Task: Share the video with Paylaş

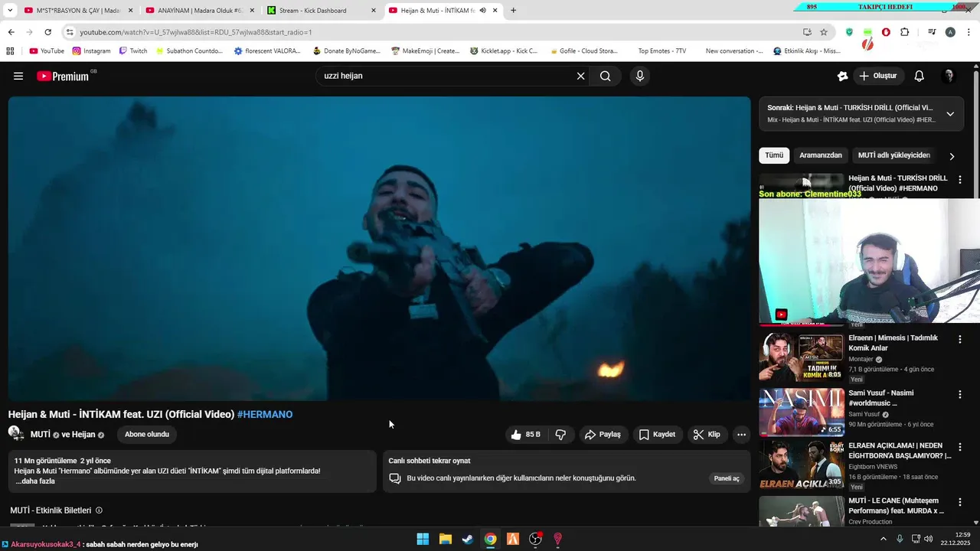Action: (603, 434)
